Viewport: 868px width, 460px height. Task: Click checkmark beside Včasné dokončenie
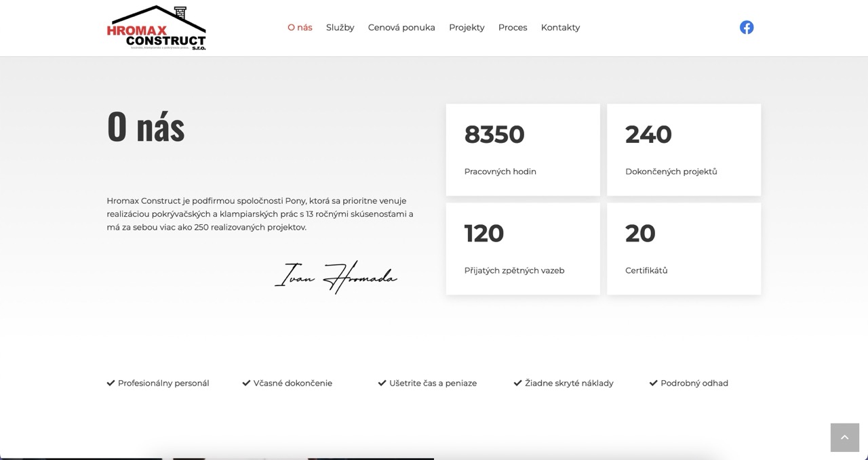coord(246,383)
